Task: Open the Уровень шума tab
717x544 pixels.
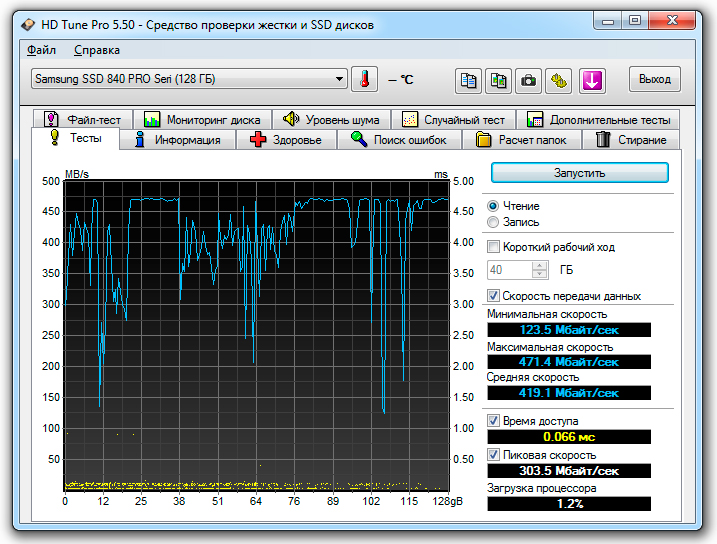Action: (332, 120)
